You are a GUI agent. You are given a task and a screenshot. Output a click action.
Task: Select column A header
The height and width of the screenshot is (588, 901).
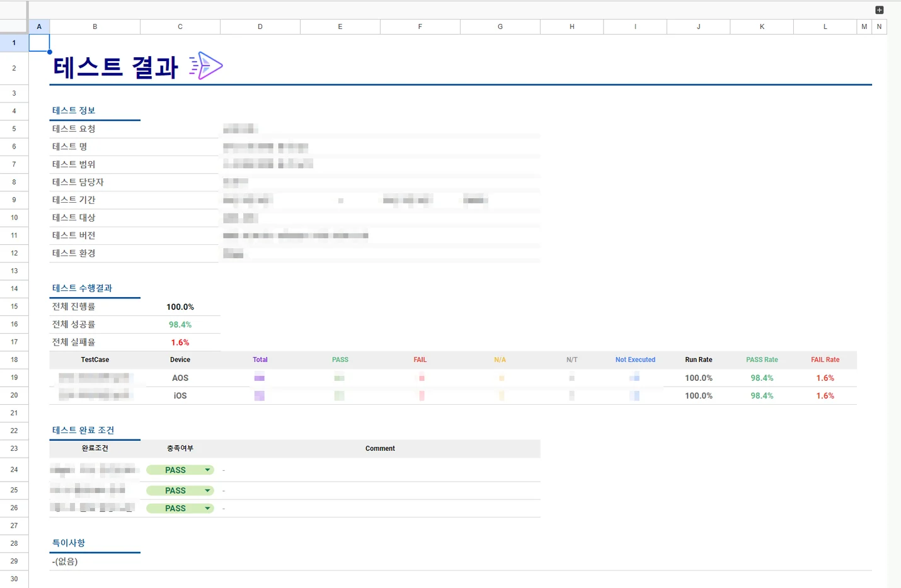click(x=39, y=26)
